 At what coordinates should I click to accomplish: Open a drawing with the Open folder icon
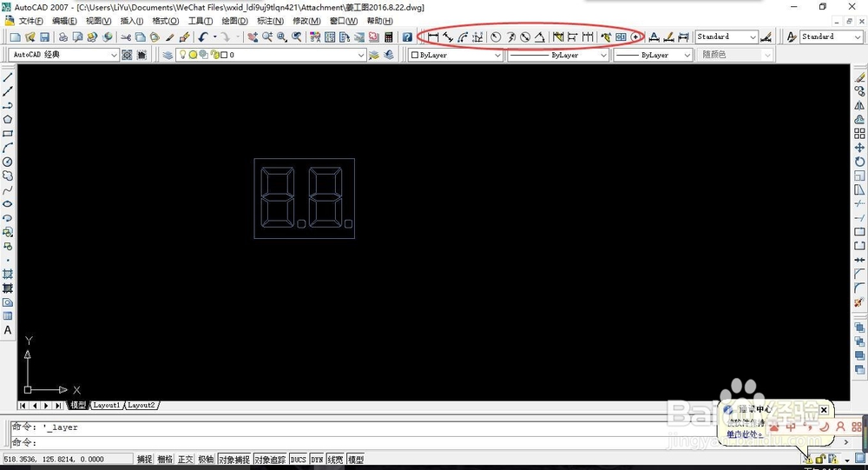pyautogui.click(x=30, y=37)
